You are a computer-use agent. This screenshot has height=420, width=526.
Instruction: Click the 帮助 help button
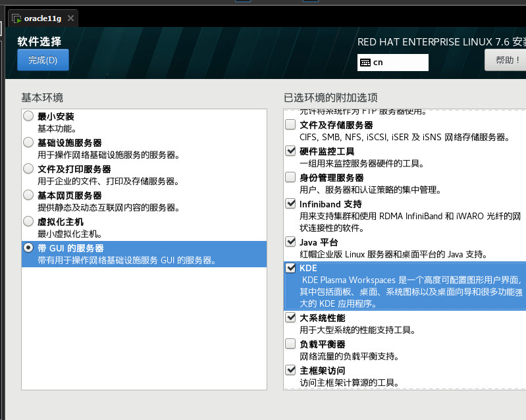tap(506, 61)
